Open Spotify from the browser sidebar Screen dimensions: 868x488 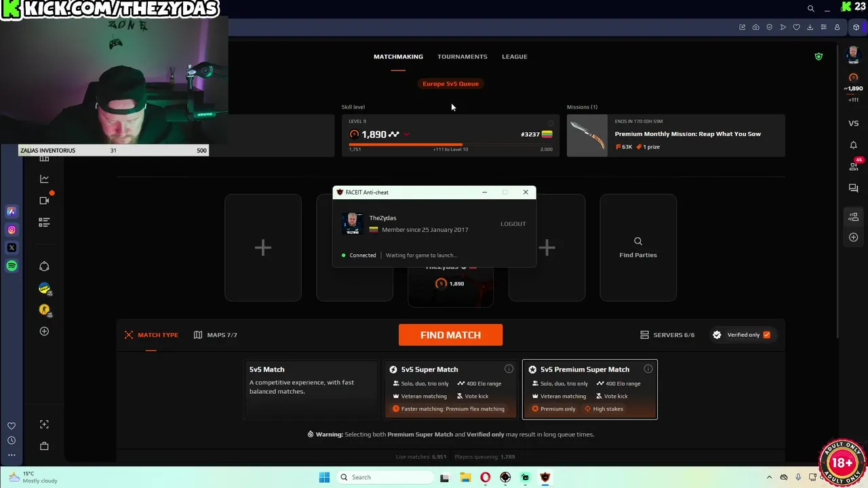12,266
